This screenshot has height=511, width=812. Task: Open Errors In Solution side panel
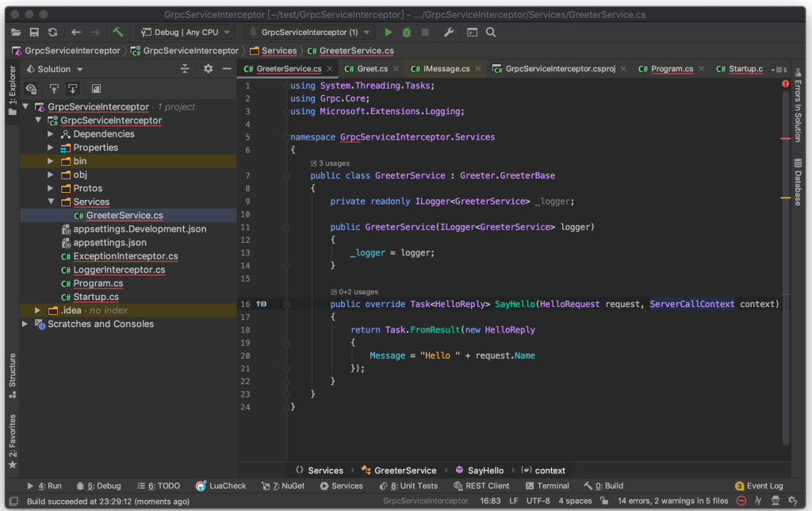(x=798, y=106)
